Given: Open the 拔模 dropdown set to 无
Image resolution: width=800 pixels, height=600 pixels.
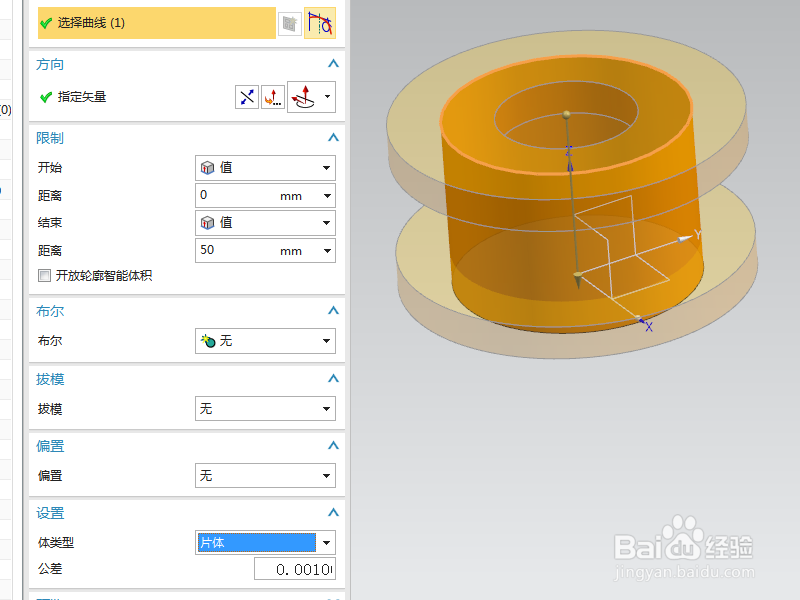Looking at the screenshot, I should (x=265, y=409).
